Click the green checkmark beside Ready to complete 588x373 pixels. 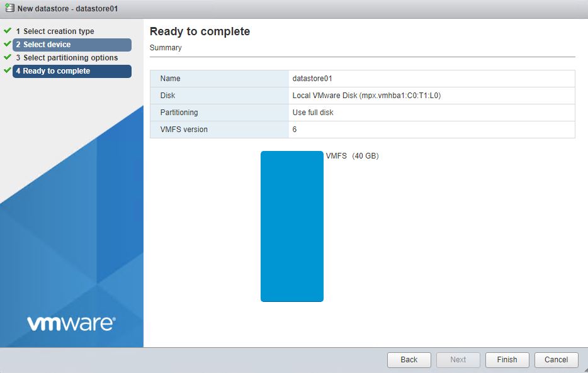click(x=8, y=70)
